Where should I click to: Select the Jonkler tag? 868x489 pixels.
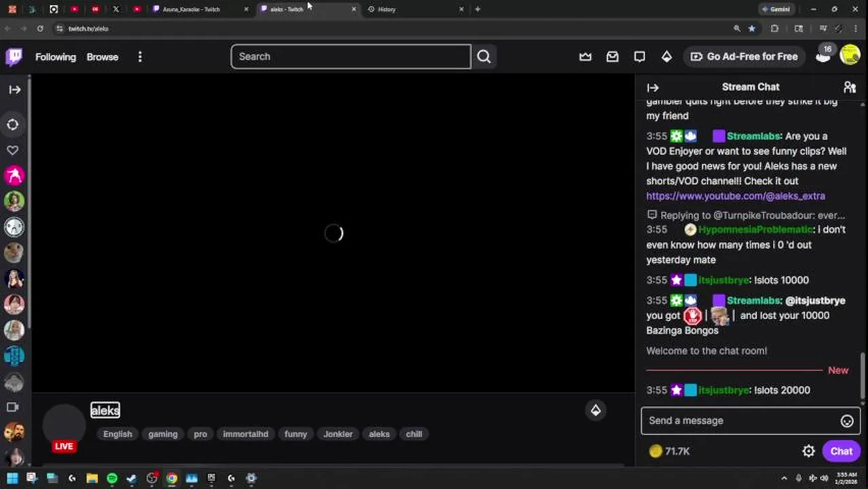point(338,434)
